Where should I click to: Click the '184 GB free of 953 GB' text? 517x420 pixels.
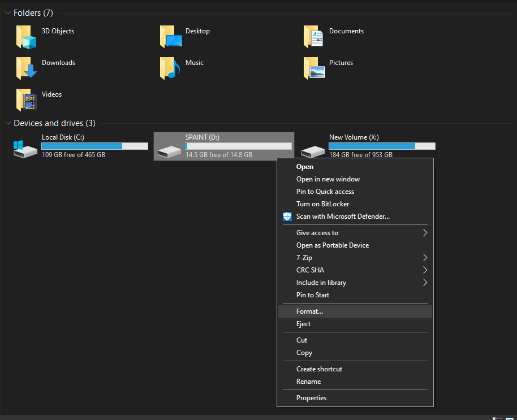(361, 155)
